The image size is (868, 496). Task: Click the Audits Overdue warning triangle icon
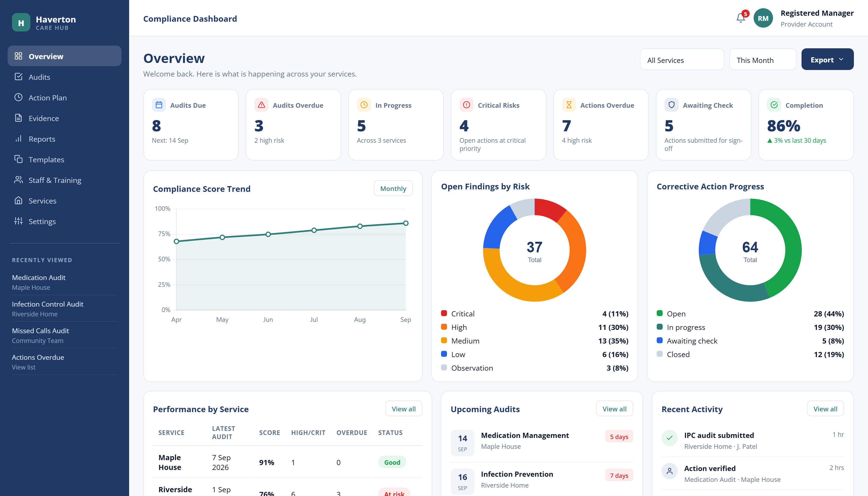click(x=261, y=105)
